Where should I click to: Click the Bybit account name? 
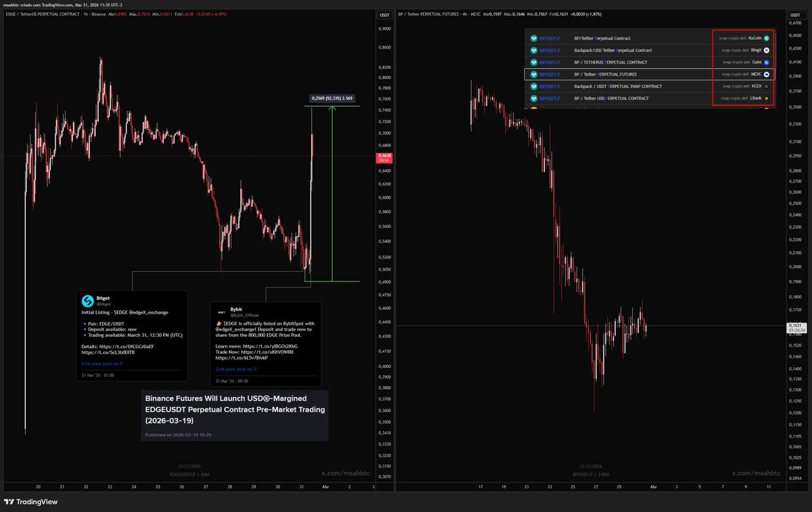point(236,308)
